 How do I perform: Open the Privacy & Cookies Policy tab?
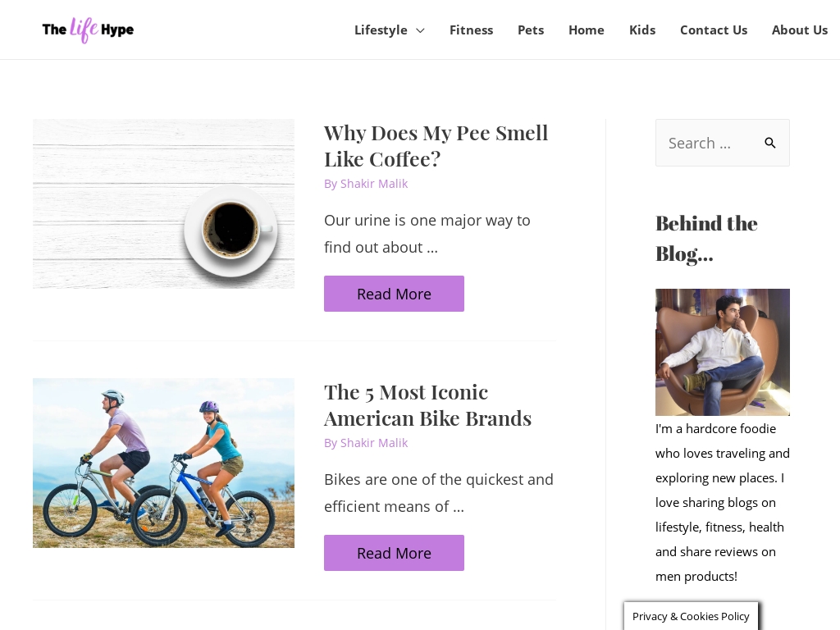point(691,616)
